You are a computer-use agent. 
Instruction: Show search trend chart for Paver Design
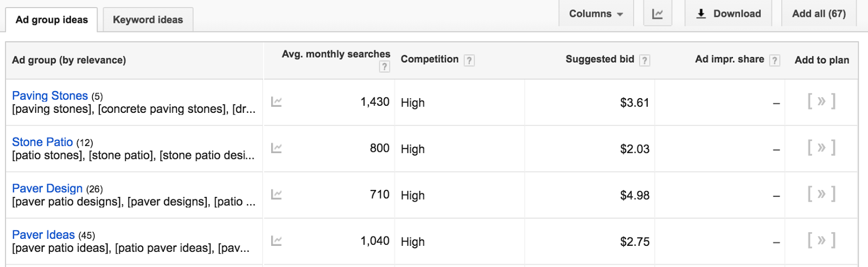pyautogui.click(x=276, y=194)
